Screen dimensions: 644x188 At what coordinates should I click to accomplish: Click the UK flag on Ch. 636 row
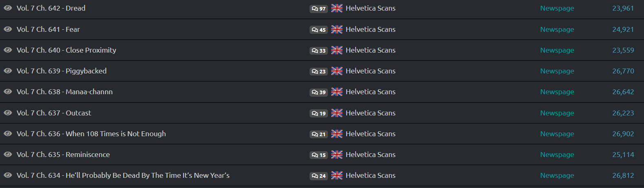point(337,134)
